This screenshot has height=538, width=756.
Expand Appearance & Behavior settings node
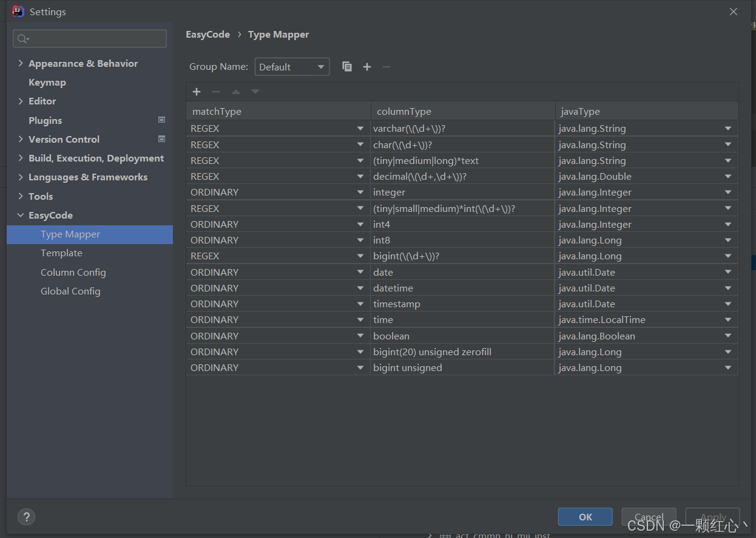point(21,63)
